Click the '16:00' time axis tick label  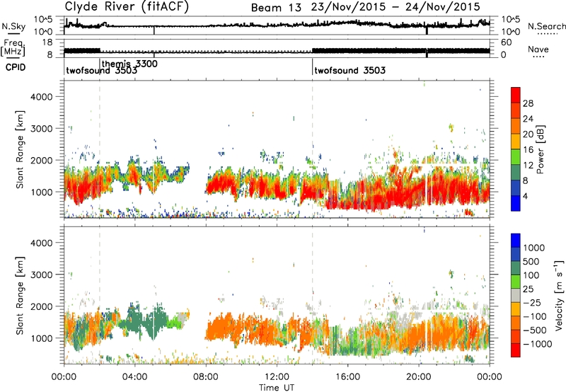click(x=347, y=377)
